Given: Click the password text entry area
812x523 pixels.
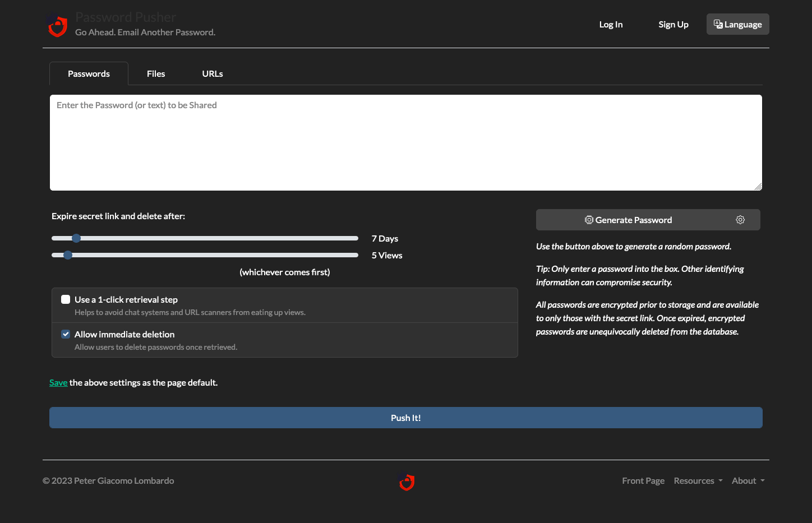Looking at the screenshot, I should pyautogui.click(x=406, y=142).
